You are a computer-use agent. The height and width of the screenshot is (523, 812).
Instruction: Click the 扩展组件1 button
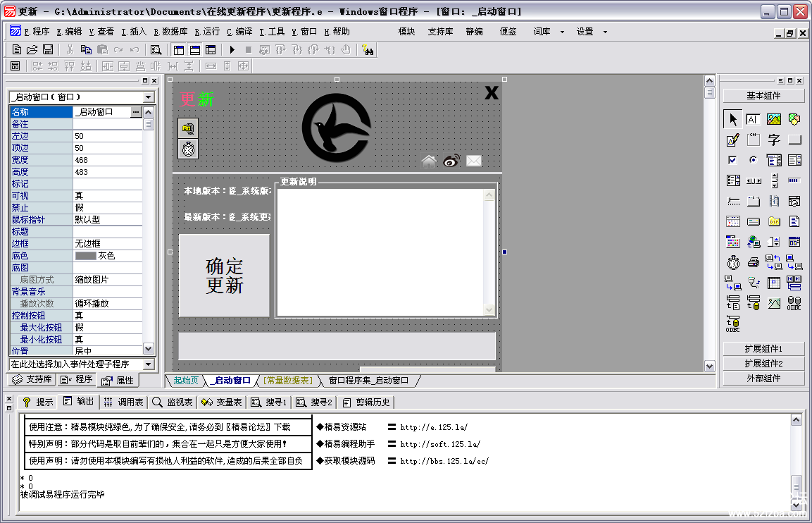[x=764, y=349]
